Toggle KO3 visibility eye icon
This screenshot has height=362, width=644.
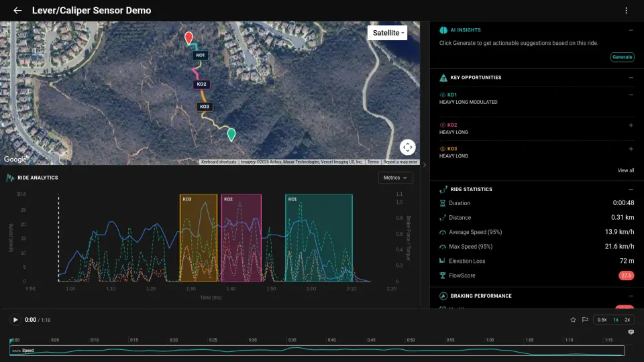[442, 149]
